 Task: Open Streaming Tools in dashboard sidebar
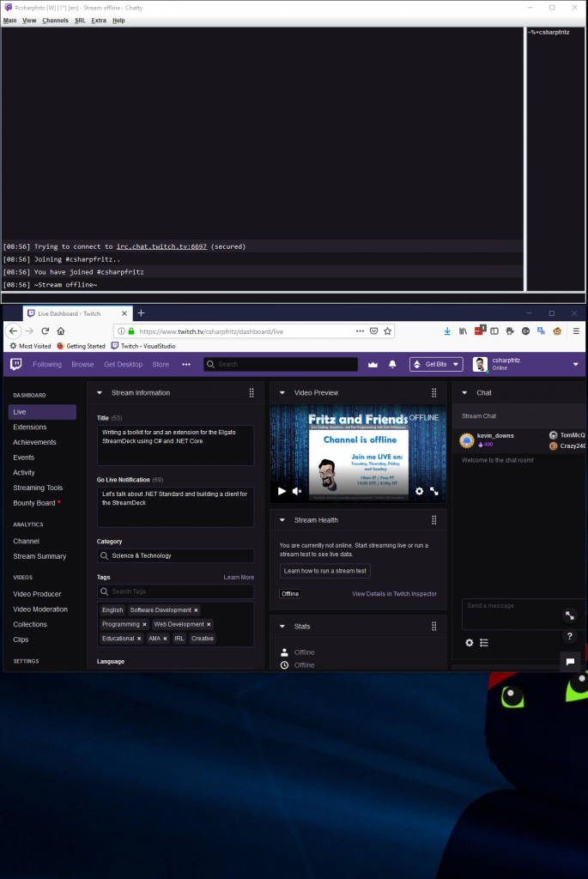pyautogui.click(x=38, y=488)
